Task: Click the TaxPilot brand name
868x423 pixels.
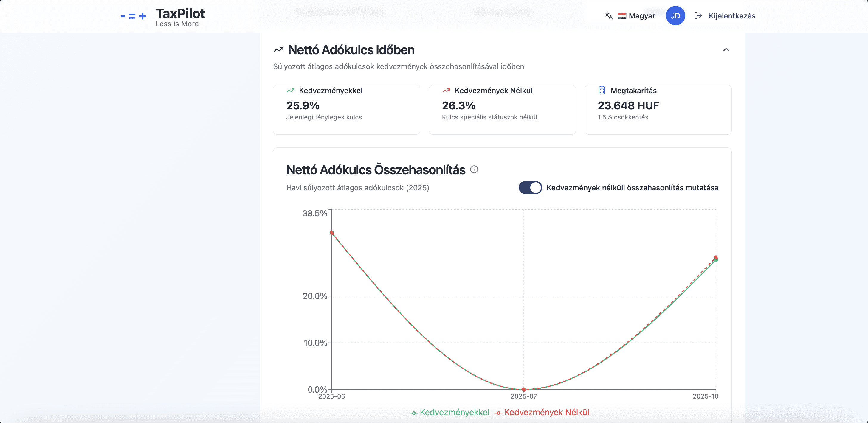Action: 180,14
